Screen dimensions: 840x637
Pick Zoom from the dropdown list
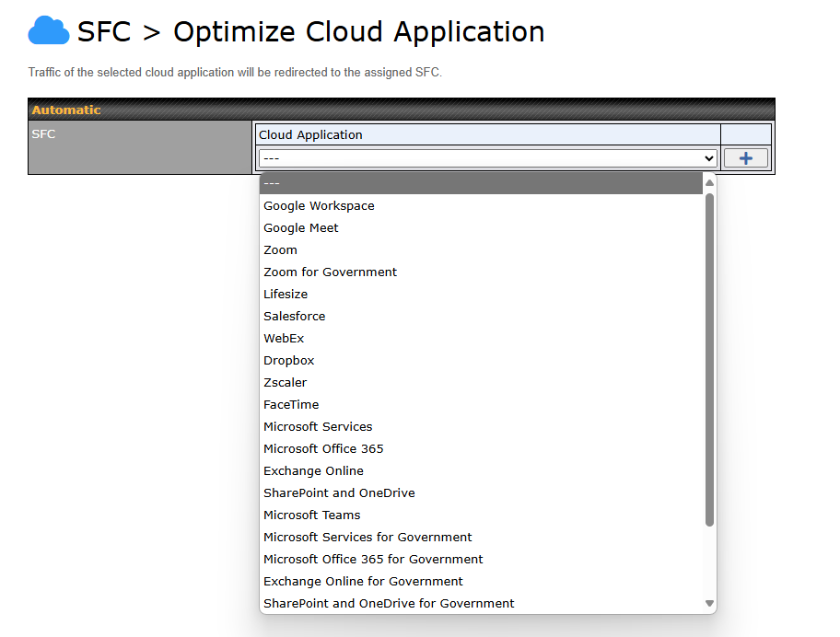(481, 250)
